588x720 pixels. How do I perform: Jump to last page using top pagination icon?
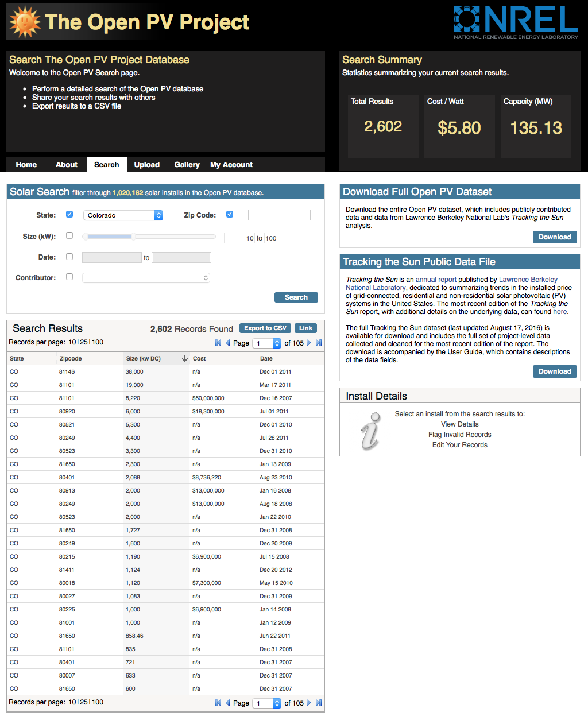319,343
